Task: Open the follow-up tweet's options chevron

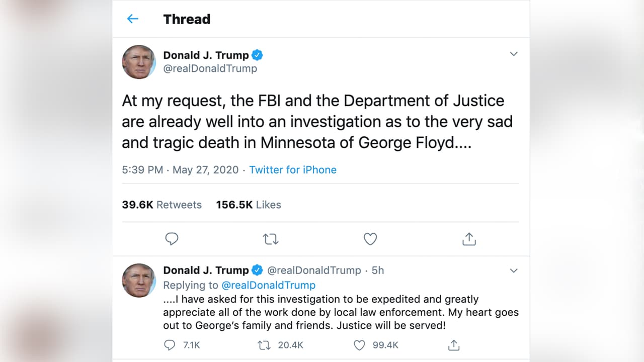Action: point(514,270)
